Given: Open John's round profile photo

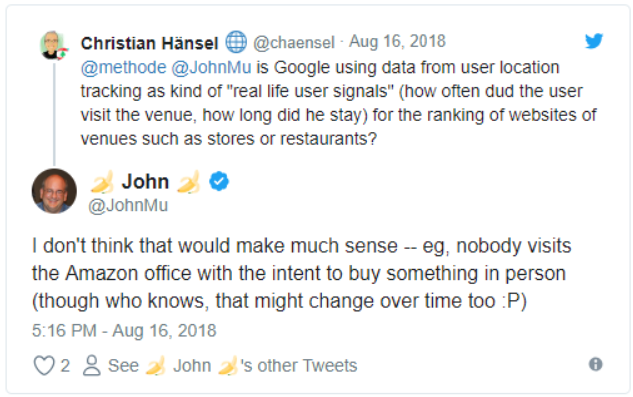Looking at the screenshot, I should point(54,191).
